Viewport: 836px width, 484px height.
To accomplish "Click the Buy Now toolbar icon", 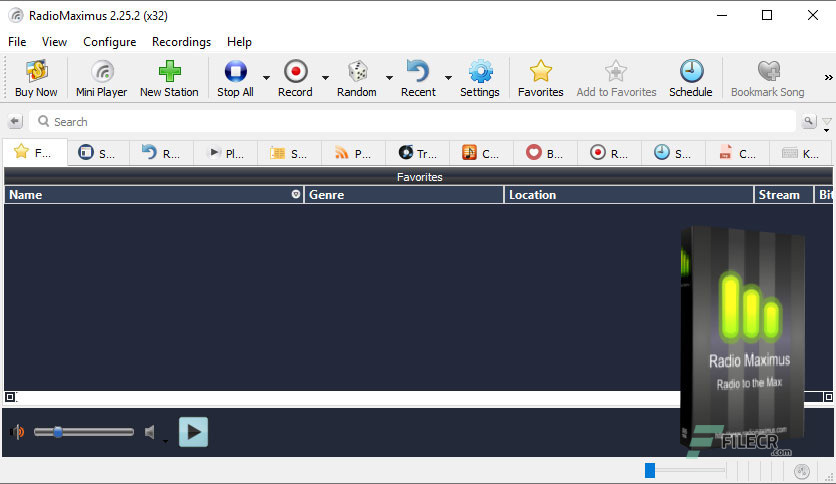I will click(x=36, y=78).
